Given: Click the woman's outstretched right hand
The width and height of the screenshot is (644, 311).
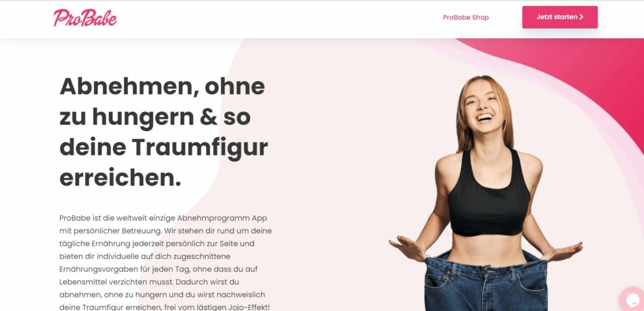Looking at the screenshot, I should coord(408,248).
